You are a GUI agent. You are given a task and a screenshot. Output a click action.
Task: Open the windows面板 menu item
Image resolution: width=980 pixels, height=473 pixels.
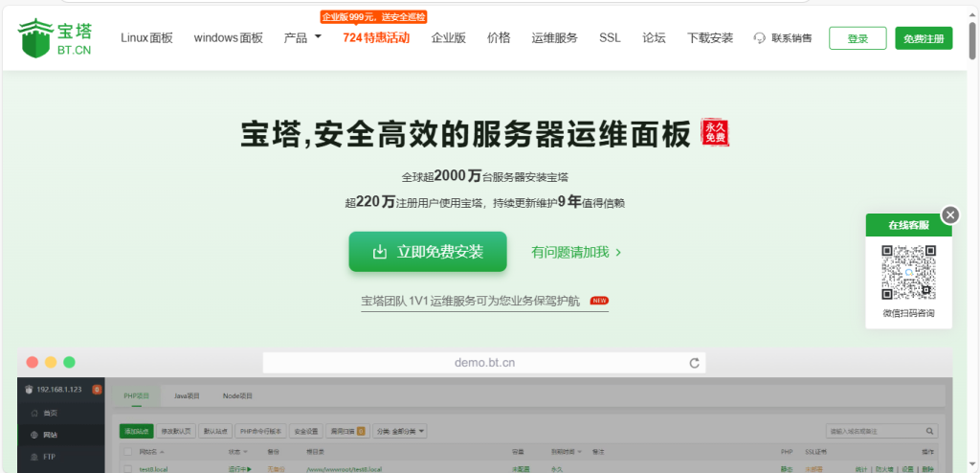pyautogui.click(x=228, y=38)
